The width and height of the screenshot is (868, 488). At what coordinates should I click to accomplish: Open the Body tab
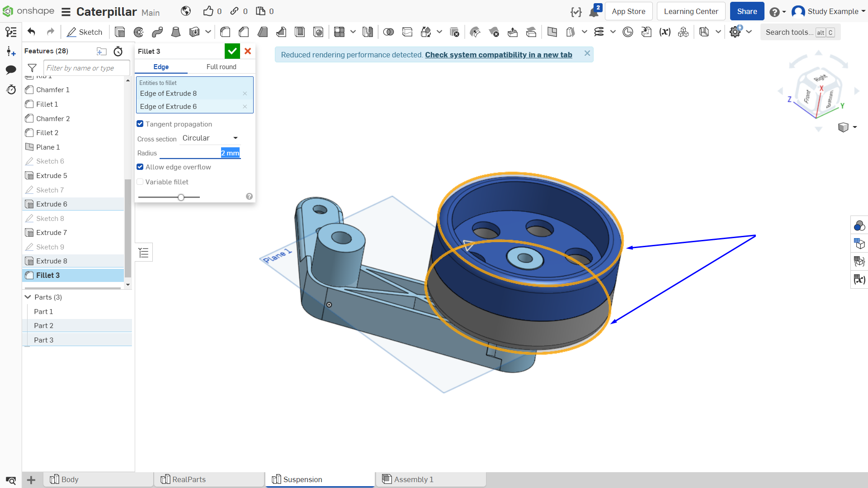tap(99, 479)
